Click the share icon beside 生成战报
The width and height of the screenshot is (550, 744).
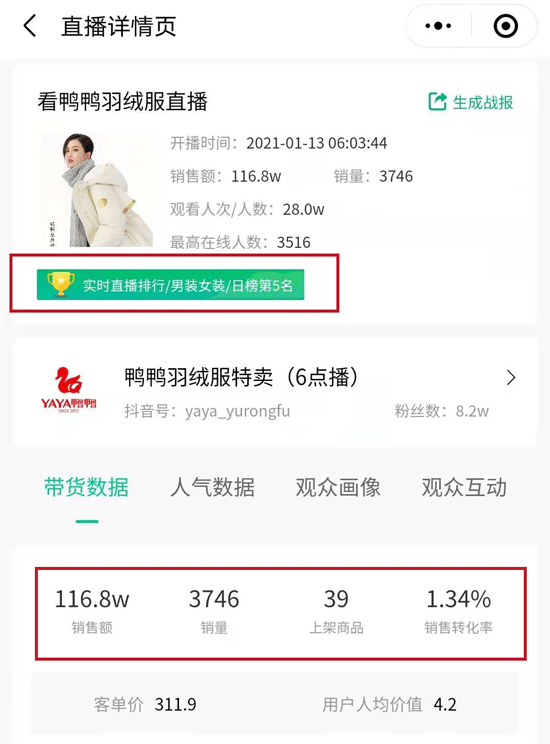coord(438,102)
